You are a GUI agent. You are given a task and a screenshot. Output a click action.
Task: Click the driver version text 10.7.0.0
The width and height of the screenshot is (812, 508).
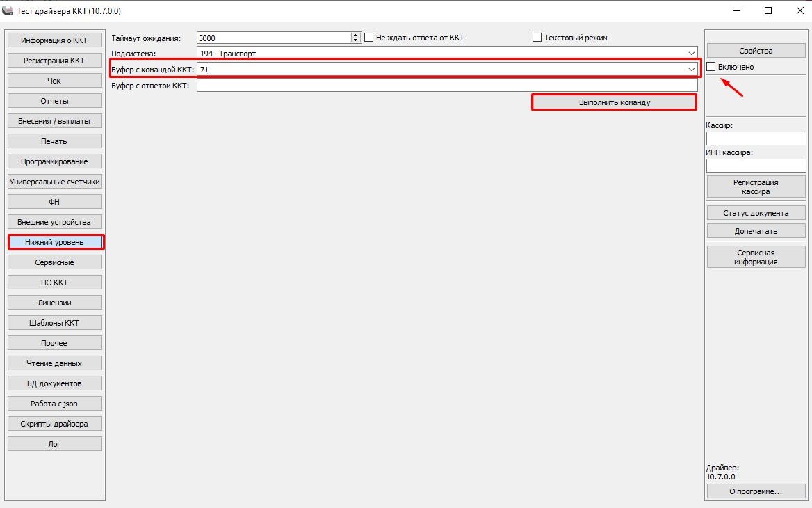coord(721,477)
